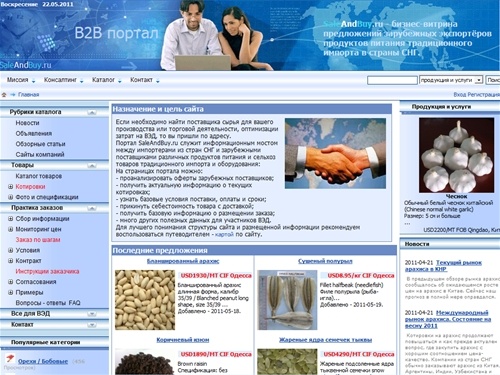Open the Миссия menu
This screenshot has width=500, height=375.
(21, 80)
